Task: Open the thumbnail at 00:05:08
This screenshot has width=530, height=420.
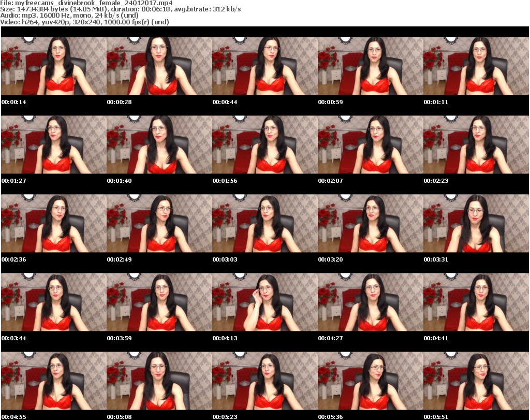Action: tap(159, 381)
